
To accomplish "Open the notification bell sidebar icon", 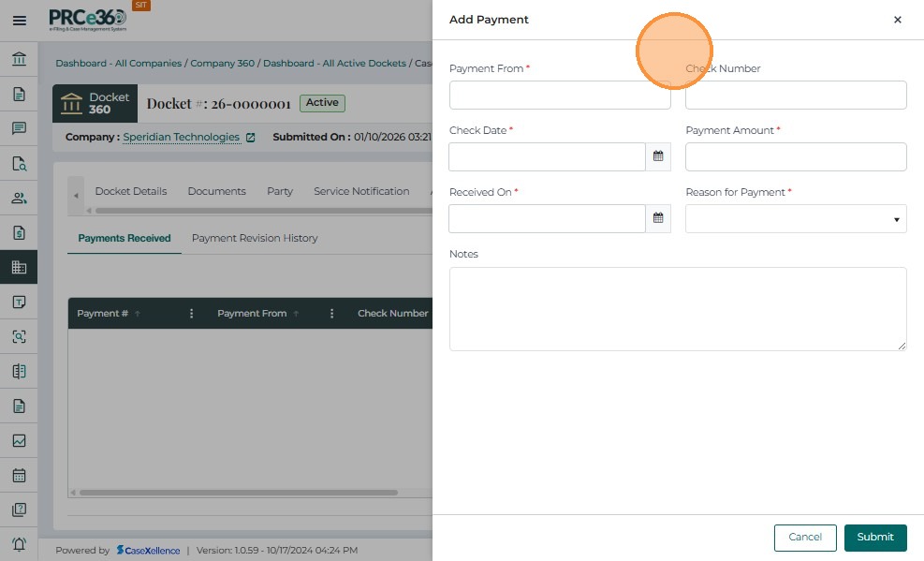I will tap(19, 544).
